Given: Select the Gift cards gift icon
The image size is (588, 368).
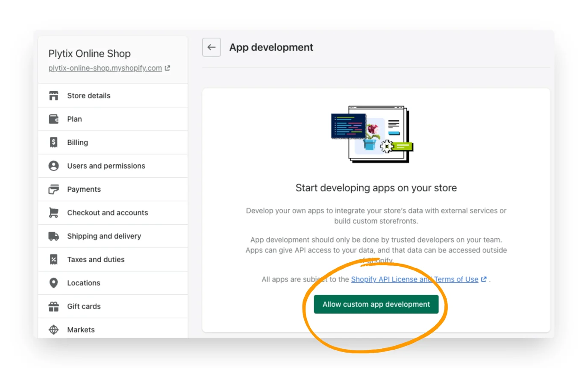Looking at the screenshot, I should [x=53, y=306].
